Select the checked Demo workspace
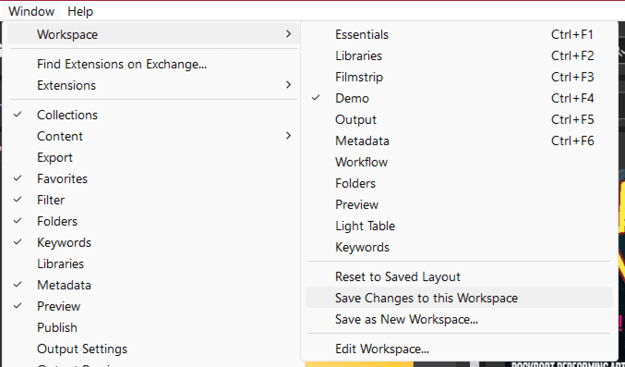Image resolution: width=625 pixels, height=367 pixels. [x=459, y=98]
